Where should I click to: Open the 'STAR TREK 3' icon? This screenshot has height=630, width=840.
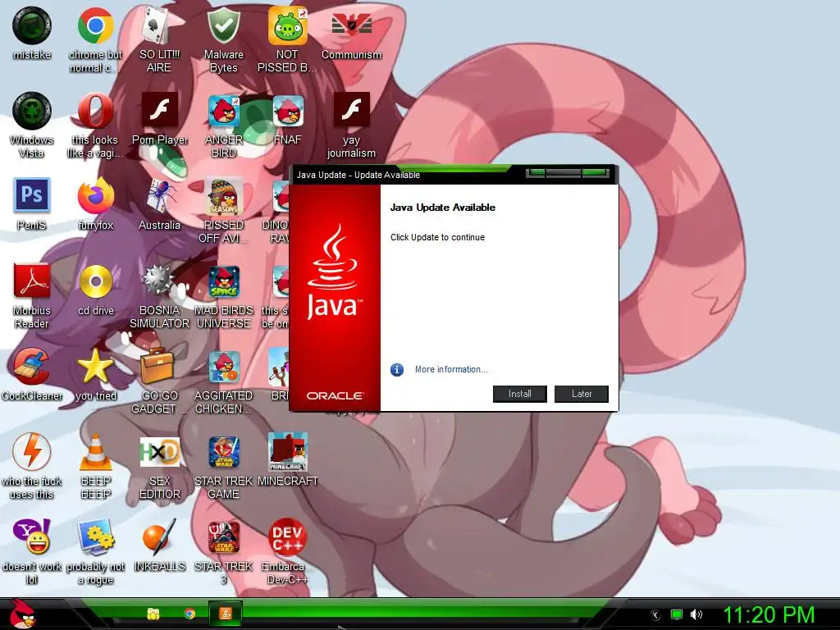pyautogui.click(x=223, y=536)
